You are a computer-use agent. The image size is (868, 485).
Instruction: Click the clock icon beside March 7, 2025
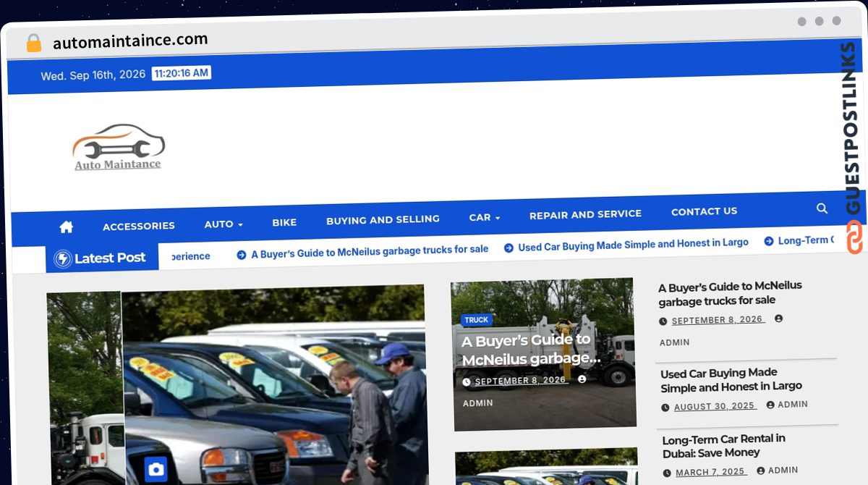(666, 473)
